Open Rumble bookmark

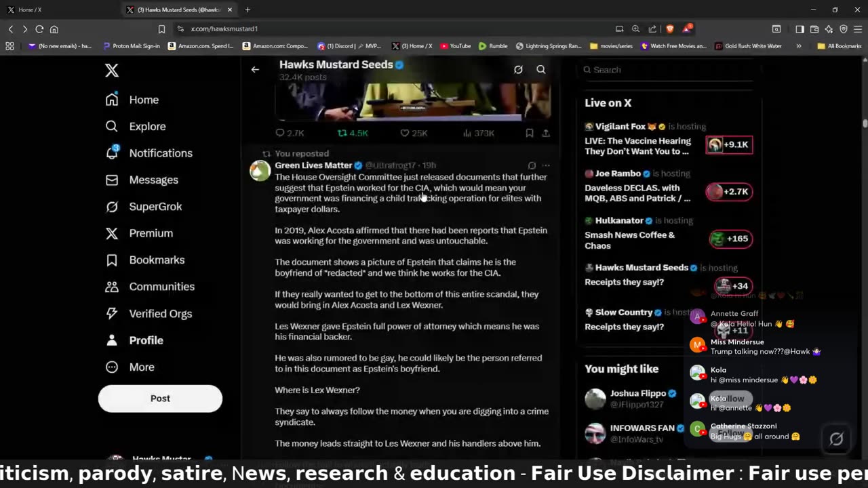point(493,46)
